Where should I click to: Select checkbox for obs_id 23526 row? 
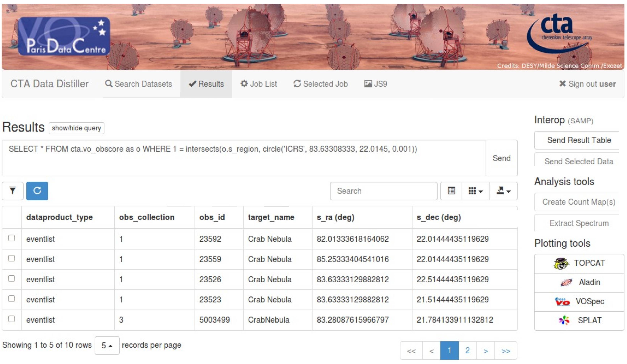click(x=12, y=279)
